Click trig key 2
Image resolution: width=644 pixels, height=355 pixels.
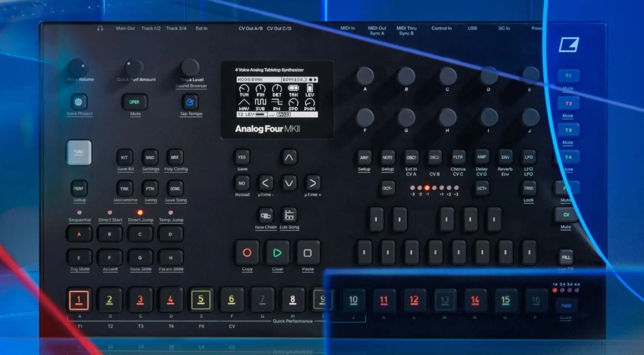(x=109, y=300)
